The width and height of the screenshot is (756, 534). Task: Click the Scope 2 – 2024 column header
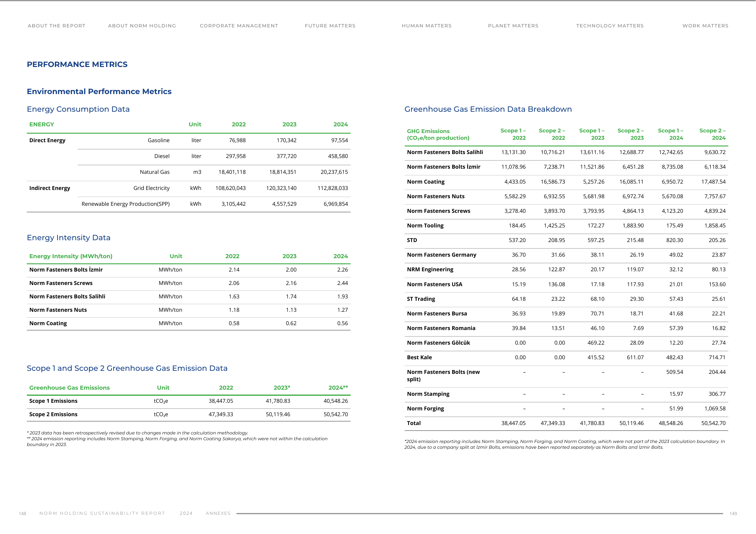pyautogui.click(x=712, y=134)
